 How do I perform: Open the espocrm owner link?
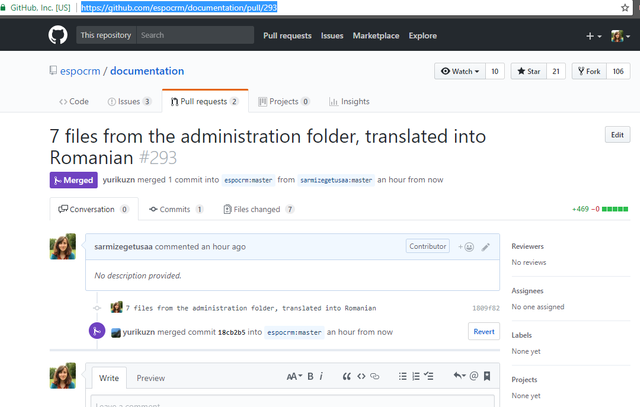pyautogui.click(x=80, y=71)
